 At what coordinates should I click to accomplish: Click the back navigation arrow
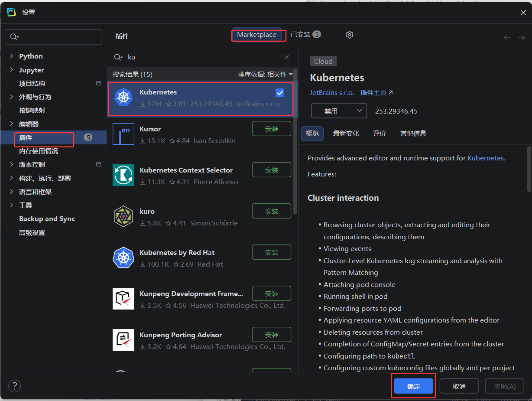[x=507, y=38]
